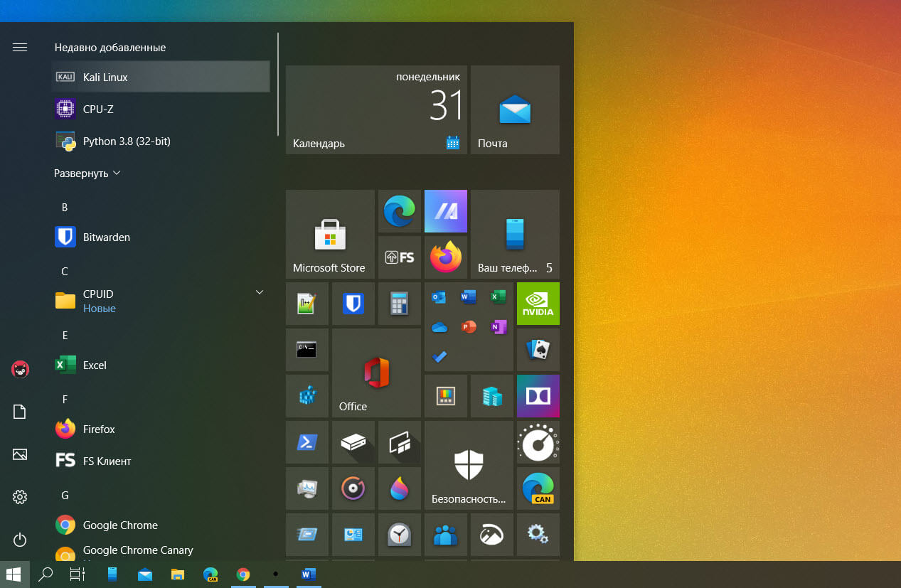This screenshot has width=901, height=588.
Task: Click the Windows Start button in taskbar
Action: click(x=14, y=574)
